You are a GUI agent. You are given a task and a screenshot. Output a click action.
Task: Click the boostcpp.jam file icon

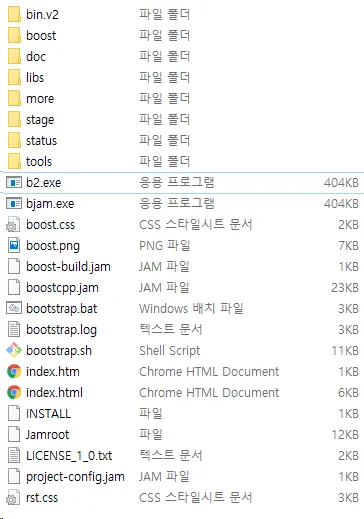(x=14, y=288)
